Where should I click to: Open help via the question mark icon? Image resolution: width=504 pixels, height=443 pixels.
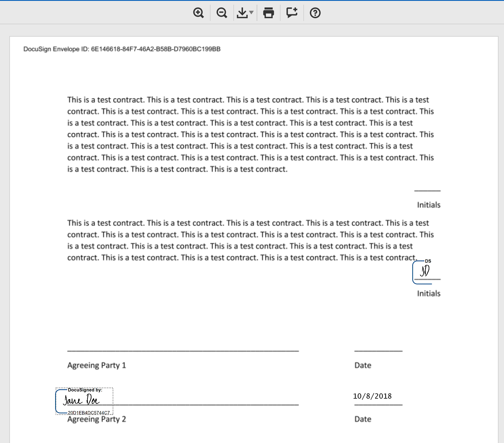coord(315,13)
